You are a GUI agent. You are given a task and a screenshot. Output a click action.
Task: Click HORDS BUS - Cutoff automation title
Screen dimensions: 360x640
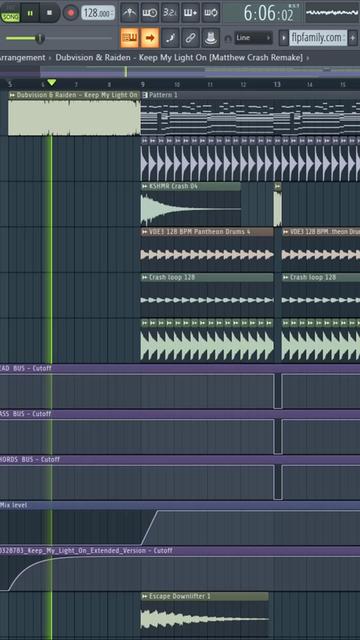(30, 460)
